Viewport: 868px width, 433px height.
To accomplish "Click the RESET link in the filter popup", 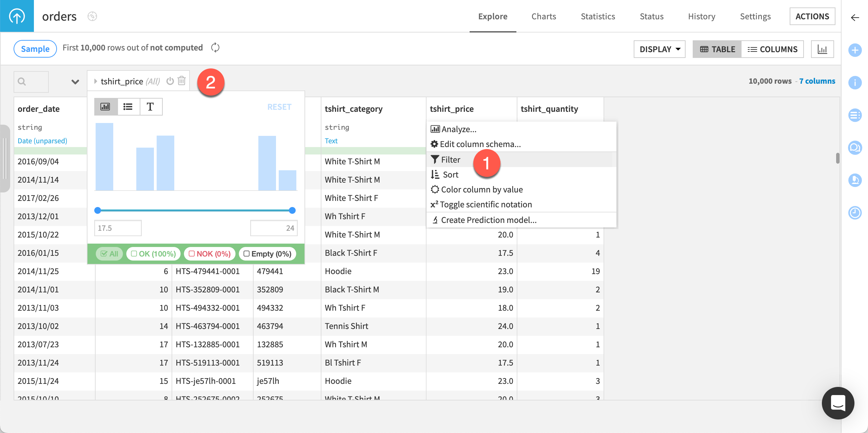I will click(279, 107).
